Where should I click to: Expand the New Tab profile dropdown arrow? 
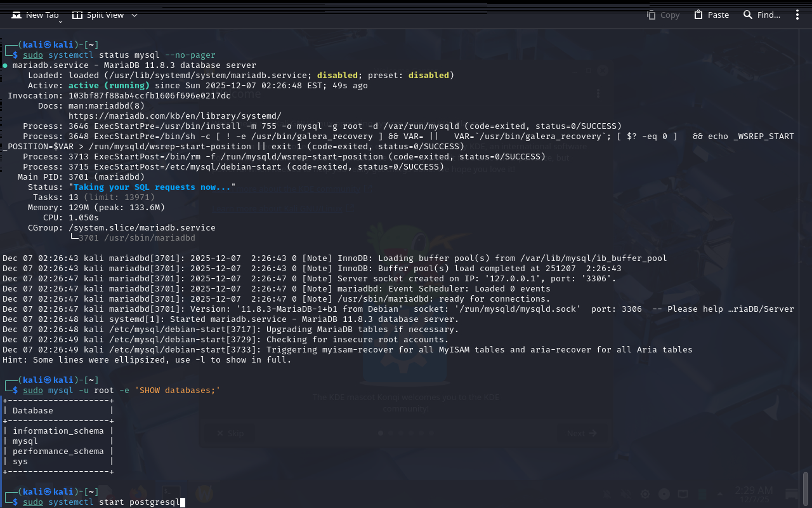[61, 22]
